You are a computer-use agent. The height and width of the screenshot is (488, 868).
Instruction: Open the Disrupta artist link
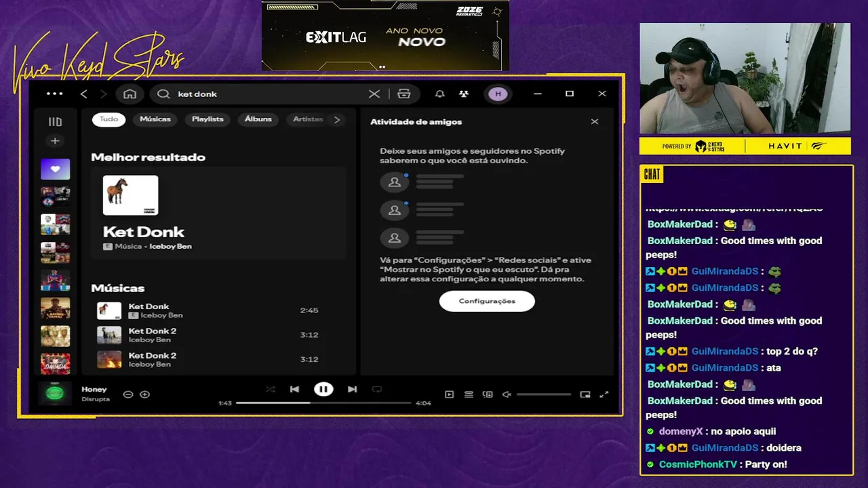[96, 399]
